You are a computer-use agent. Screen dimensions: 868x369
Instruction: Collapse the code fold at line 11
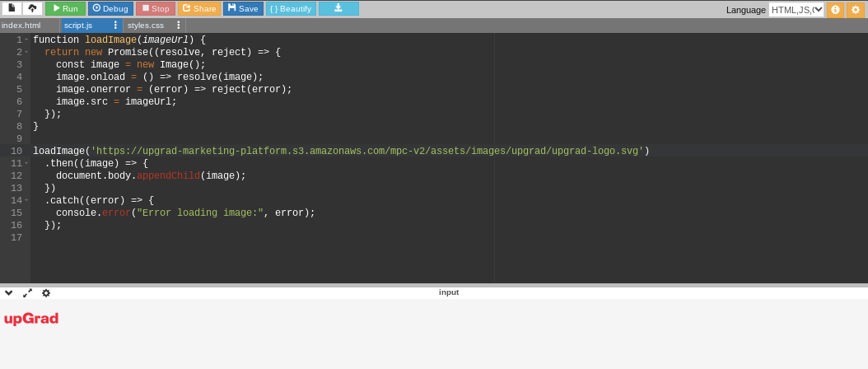click(x=26, y=163)
